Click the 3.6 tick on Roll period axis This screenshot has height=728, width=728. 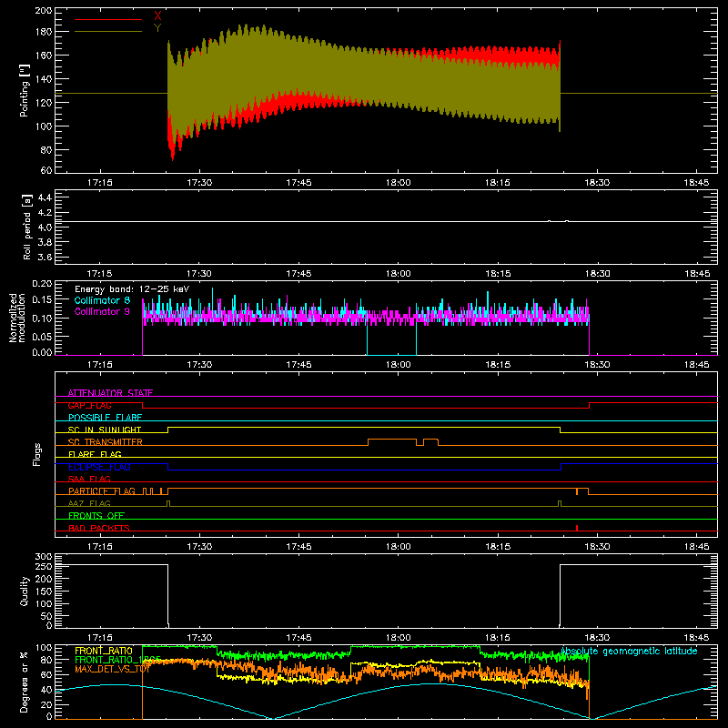45,257
